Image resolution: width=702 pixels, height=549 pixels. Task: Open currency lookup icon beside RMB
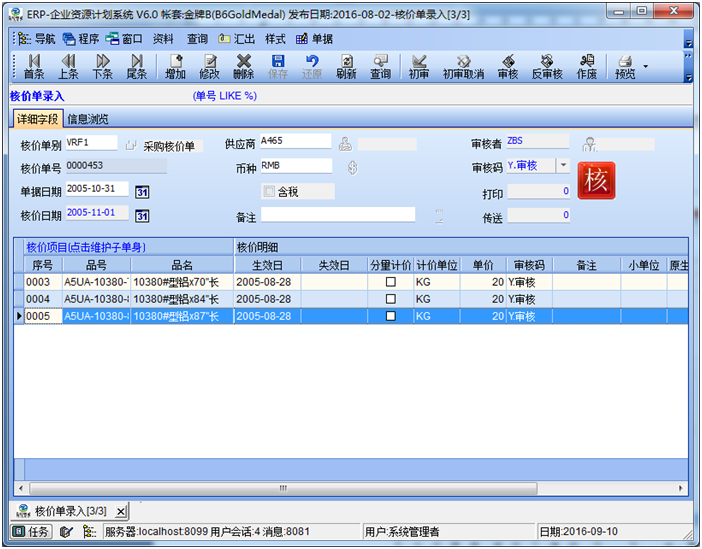tap(353, 168)
